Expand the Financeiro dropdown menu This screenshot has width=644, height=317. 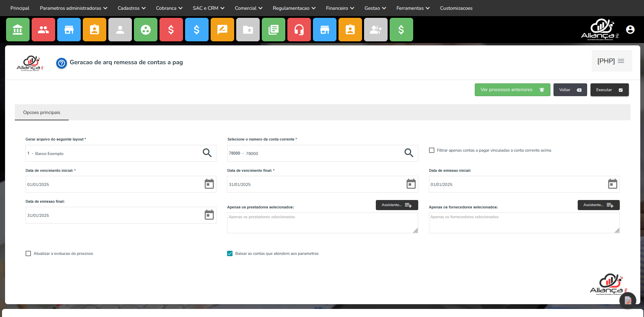(339, 8)
